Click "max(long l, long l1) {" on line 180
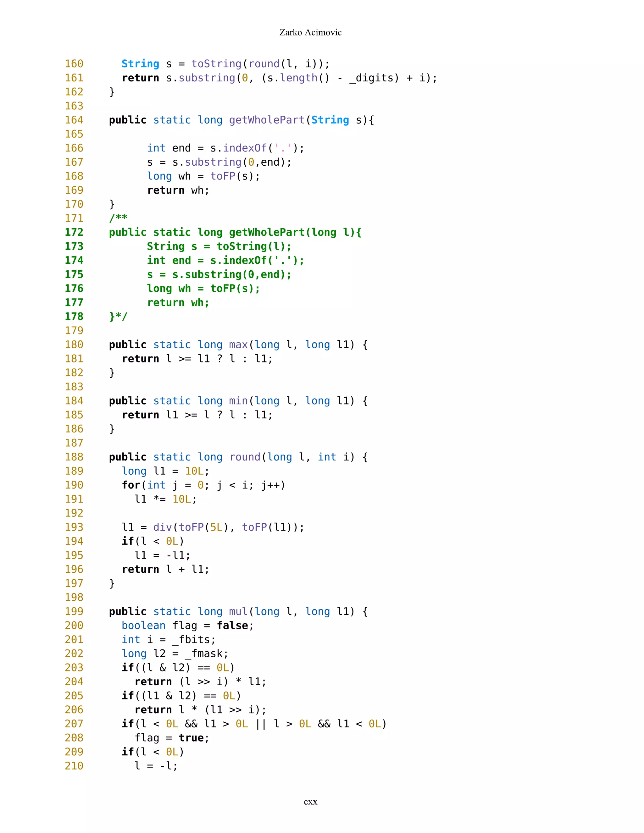 [299, 345]
